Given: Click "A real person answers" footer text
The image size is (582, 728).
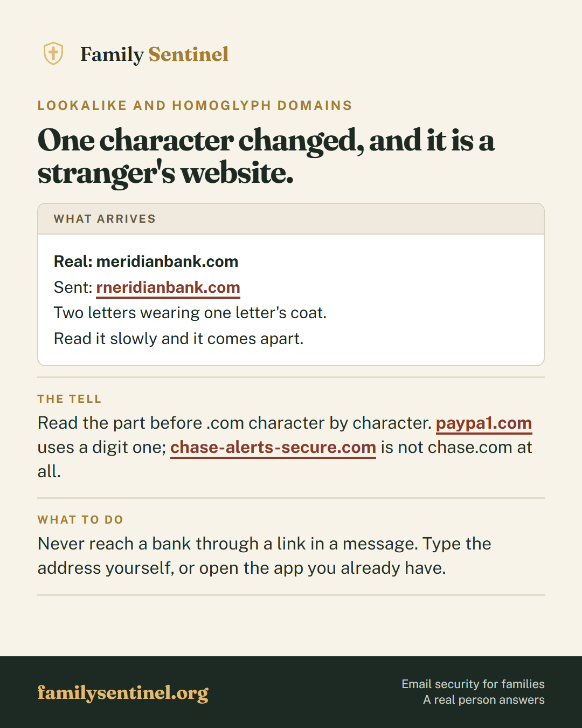Looking at the screenshot, I should 484,700.
